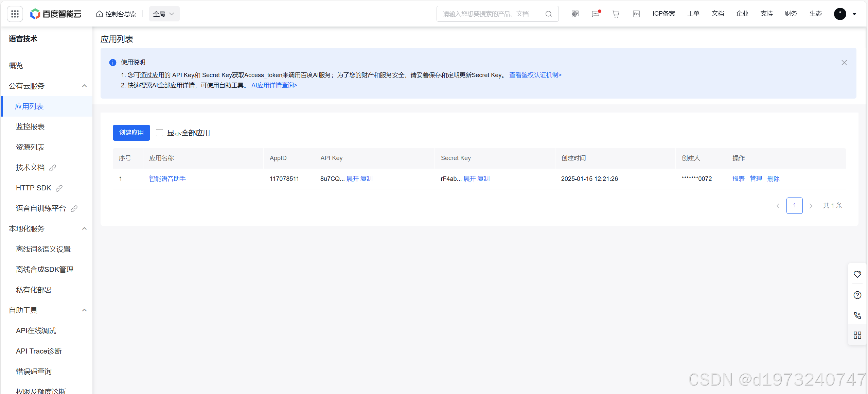
Task: Click the search magnifier icon
Action: tap(548, 14)
